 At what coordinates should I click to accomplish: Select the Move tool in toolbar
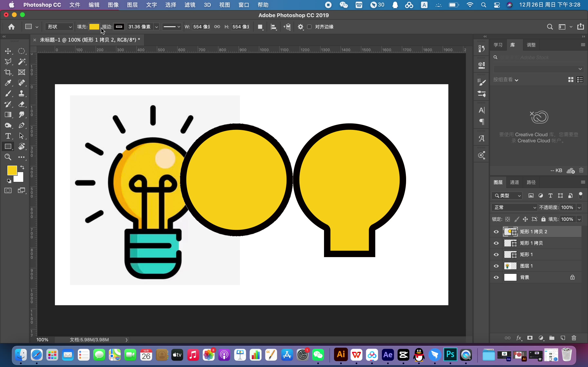pyautogui.click(x=8, y=50)
